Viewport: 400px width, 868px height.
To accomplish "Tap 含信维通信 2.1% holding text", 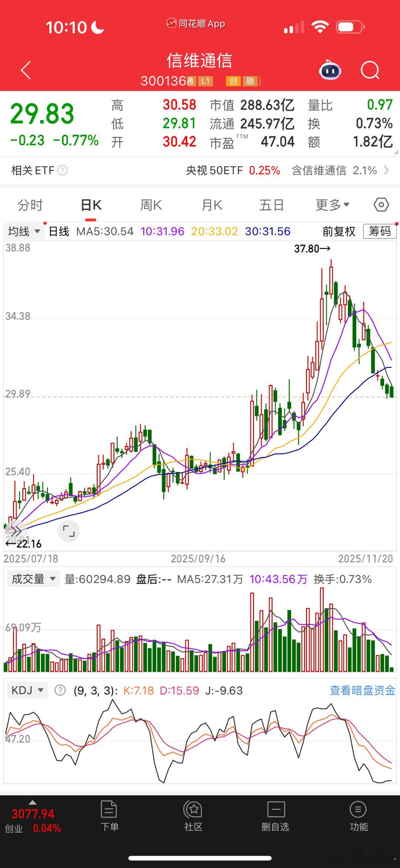I will coord(334,170).
